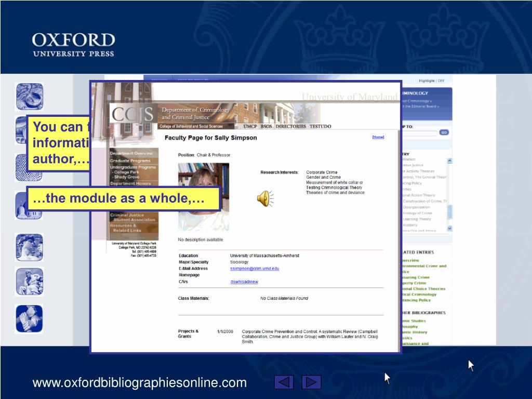Click the compass and map module icon
532x399 pixels.
point(30,97)
